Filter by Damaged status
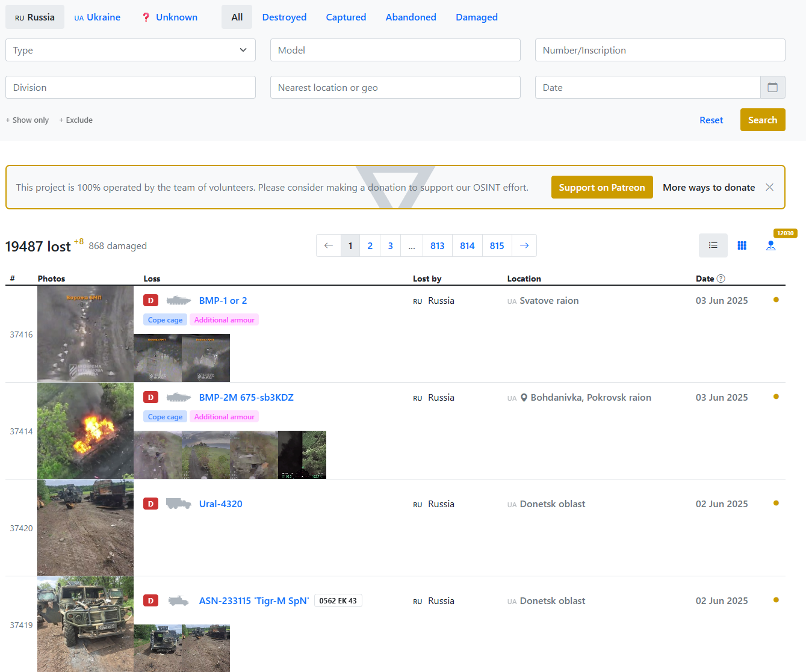This screenshot has height=672, width=806. tap(477, 17)
